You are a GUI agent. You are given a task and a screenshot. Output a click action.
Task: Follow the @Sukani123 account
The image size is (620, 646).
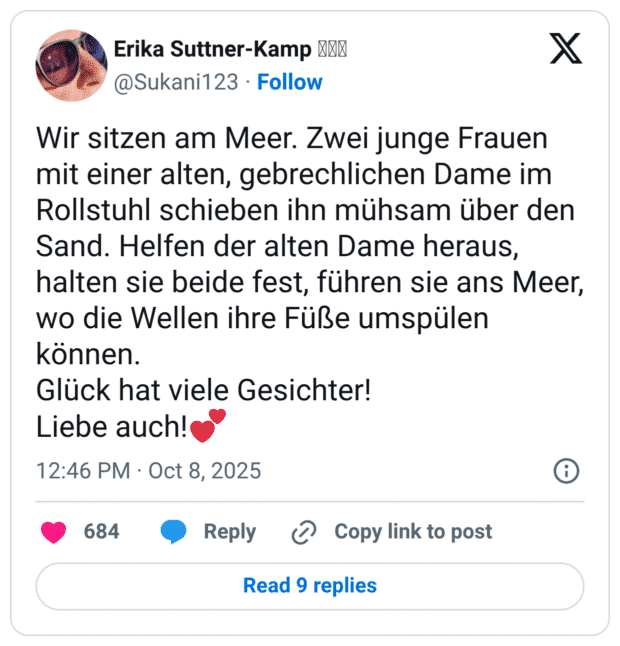pos(290,82)
